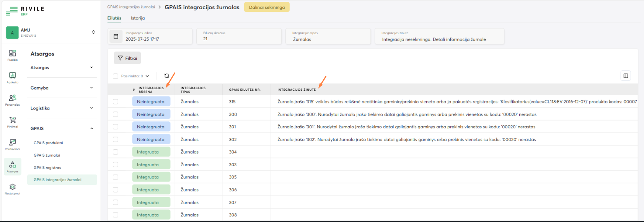Click the refresh table icon
The width and height of the screenshot is (644, 222).
coord(167,76)
